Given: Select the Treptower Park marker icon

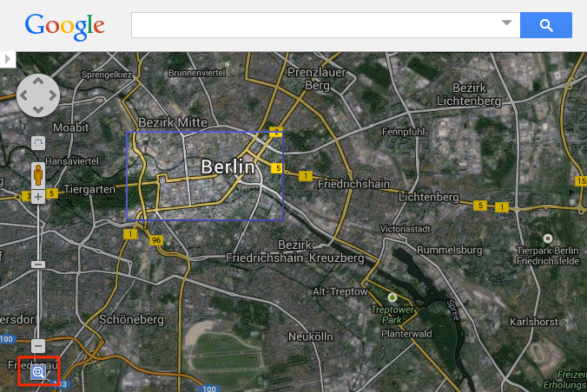Looking at the screenshot, I should click(392, 297).
